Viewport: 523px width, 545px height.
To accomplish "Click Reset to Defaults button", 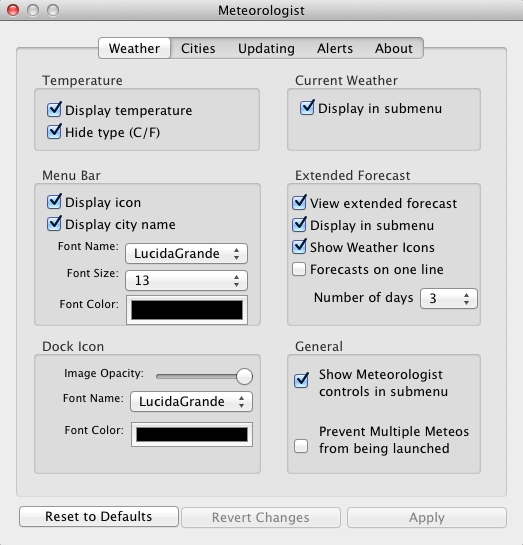I will (x=99, y=516).
